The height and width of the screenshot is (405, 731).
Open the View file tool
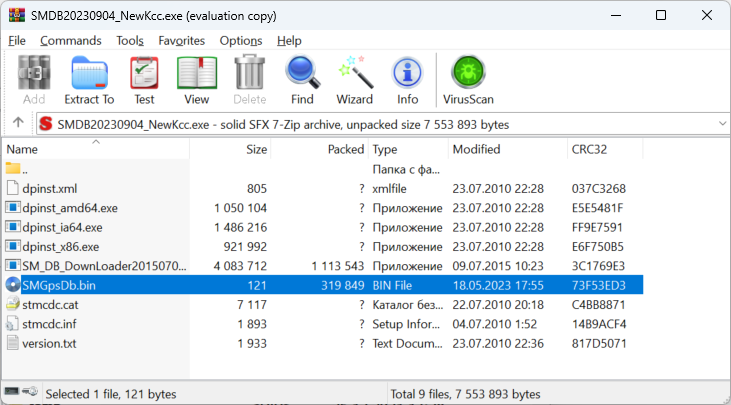197,79
